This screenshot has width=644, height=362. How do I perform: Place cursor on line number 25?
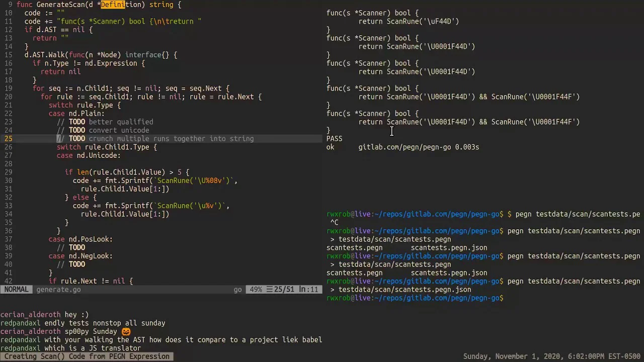(8, 139)
